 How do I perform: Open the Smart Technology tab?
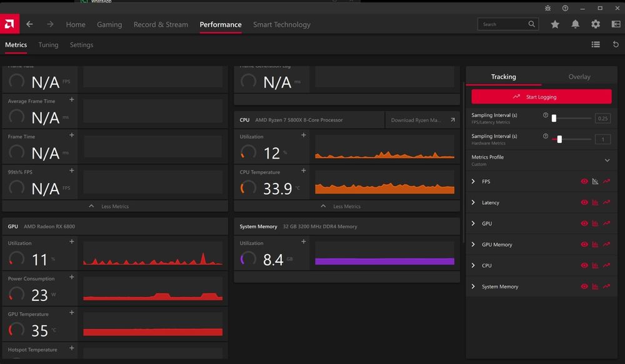[282, 24]
